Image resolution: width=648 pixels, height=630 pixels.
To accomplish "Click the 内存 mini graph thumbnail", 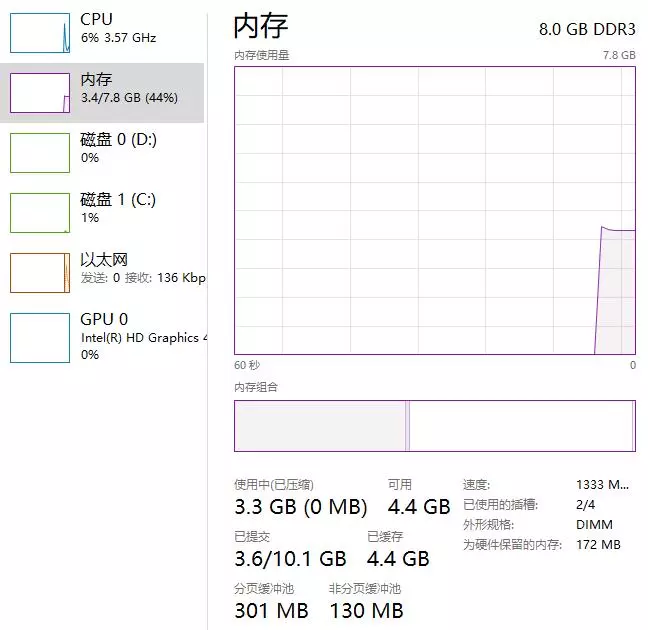I will 40,93.
